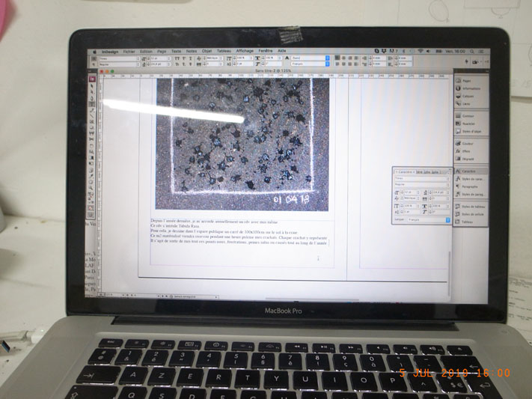Select the Caractère tab in floating panel
This screenshot has width=532, height=399.
(405, 172)
